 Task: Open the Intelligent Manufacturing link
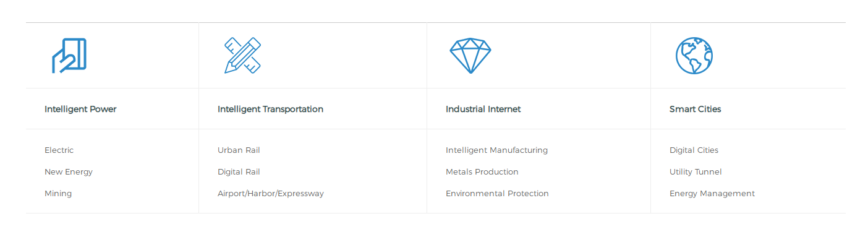point(497,150)
